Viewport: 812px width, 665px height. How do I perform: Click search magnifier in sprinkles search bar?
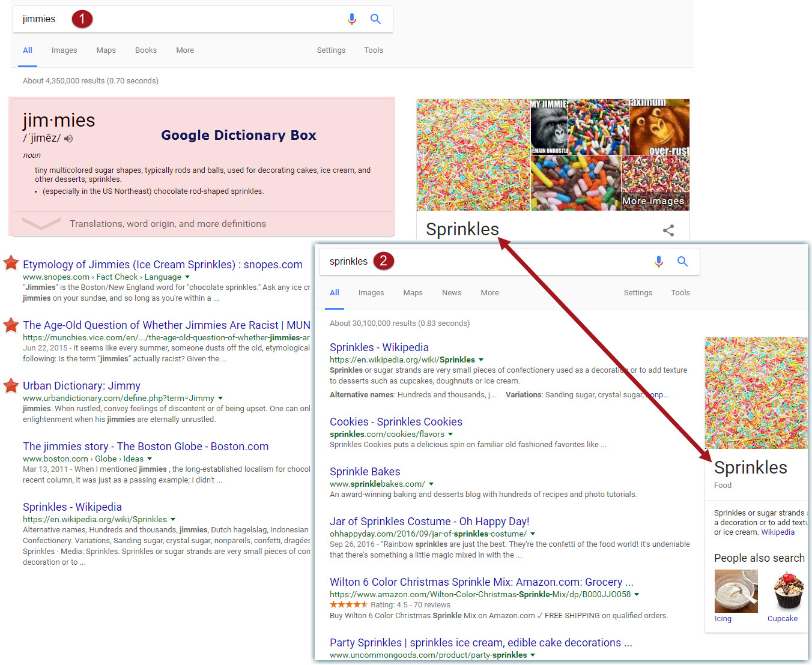[683, 262]
